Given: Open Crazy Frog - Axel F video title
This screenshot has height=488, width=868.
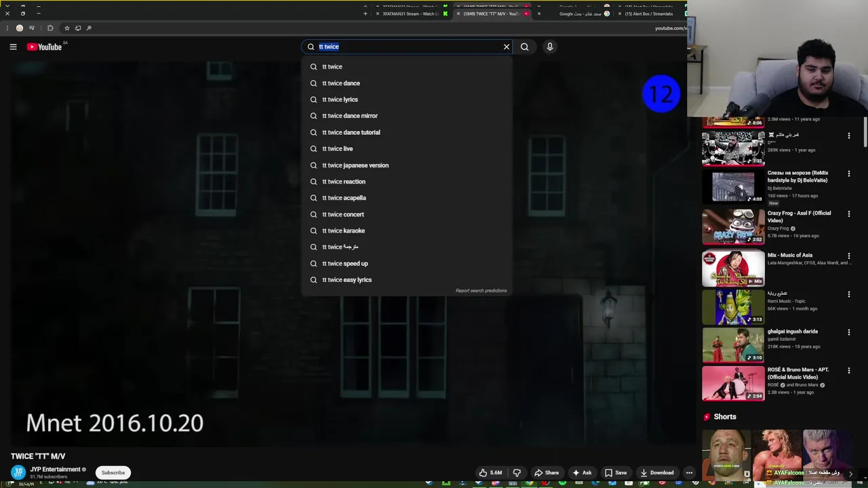Looking at the screenshot, I should [799, 217].
